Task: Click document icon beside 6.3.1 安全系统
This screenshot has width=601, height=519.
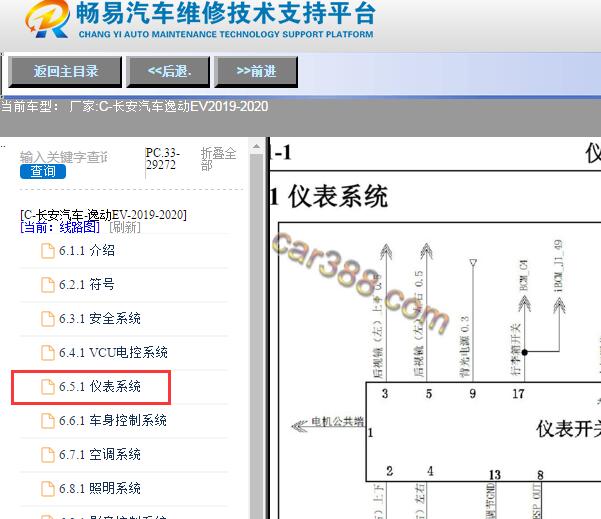Action: (48, 319)
